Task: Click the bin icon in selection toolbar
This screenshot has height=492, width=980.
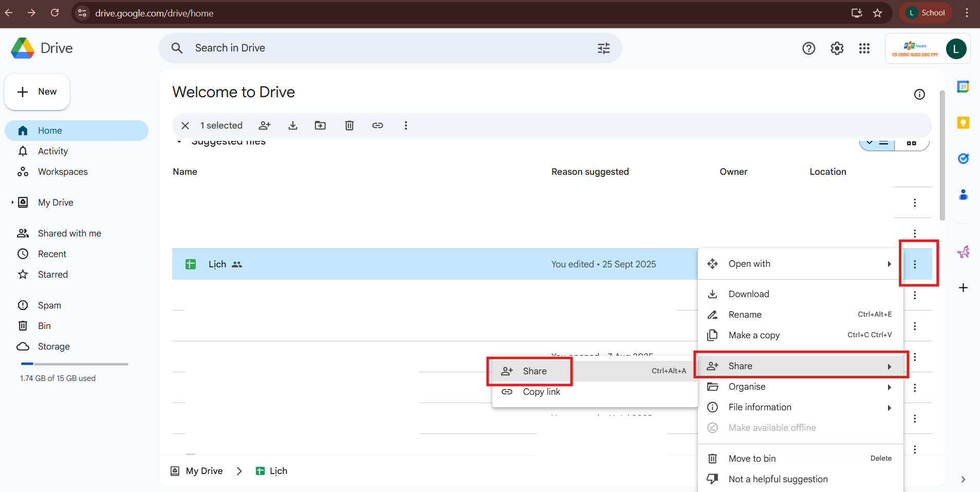Action: point(349,125)
